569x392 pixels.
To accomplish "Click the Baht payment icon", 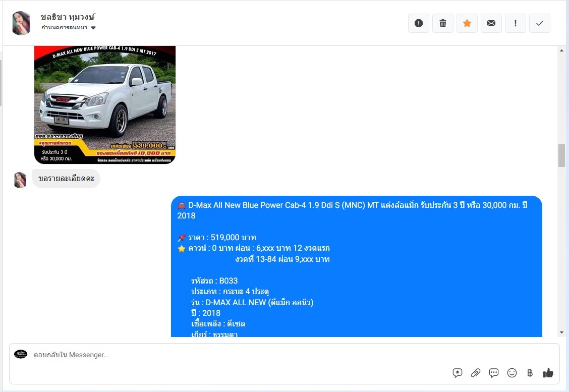I will (530, 373).
